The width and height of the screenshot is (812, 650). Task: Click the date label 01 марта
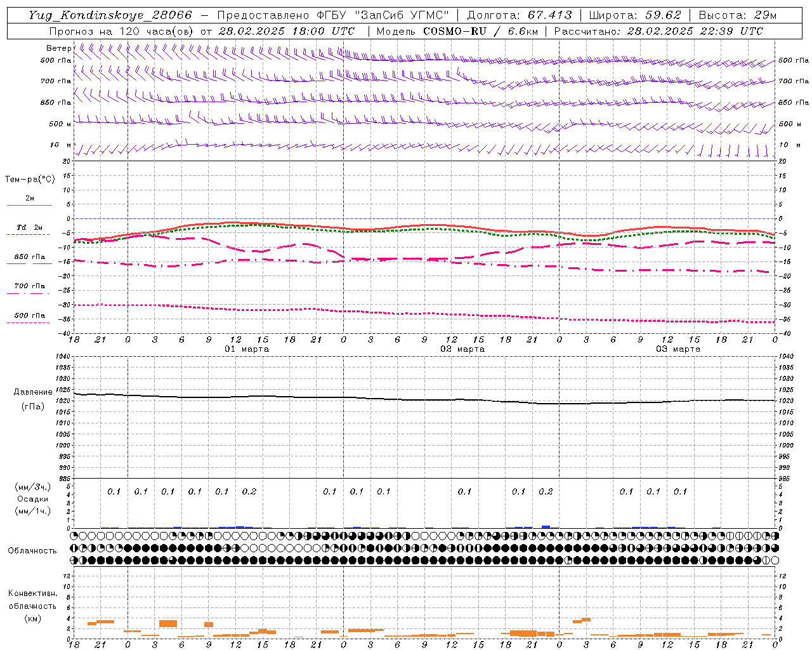pos(247,349)
